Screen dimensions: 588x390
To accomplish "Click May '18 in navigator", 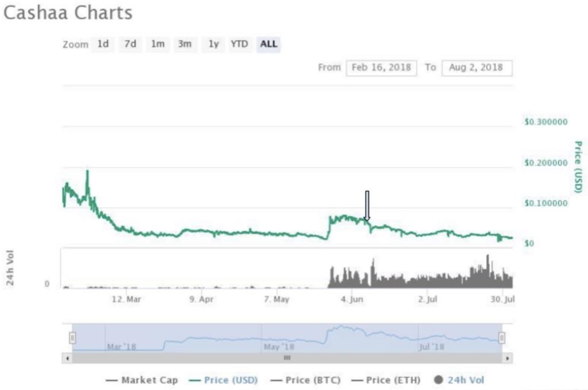I will click(279, 347).
